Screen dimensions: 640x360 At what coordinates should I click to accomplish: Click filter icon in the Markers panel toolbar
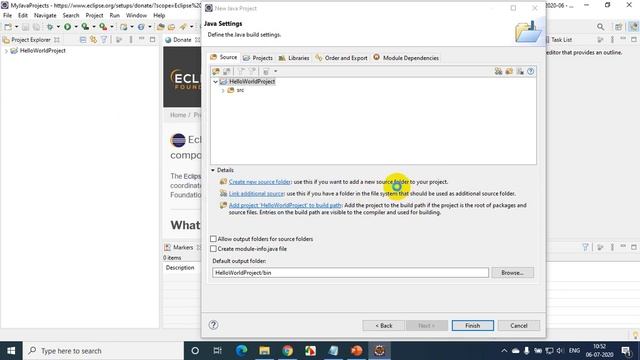(585, 247)
